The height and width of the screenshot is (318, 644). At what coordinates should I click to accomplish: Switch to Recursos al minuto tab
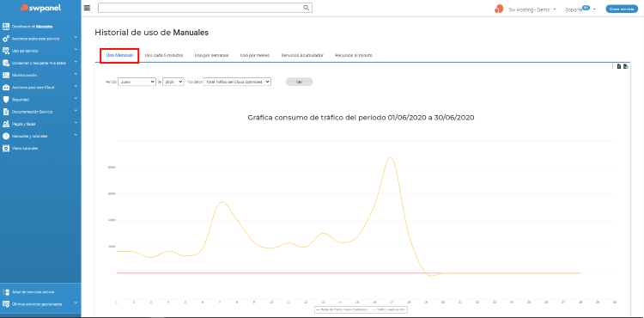pos(354,55)
